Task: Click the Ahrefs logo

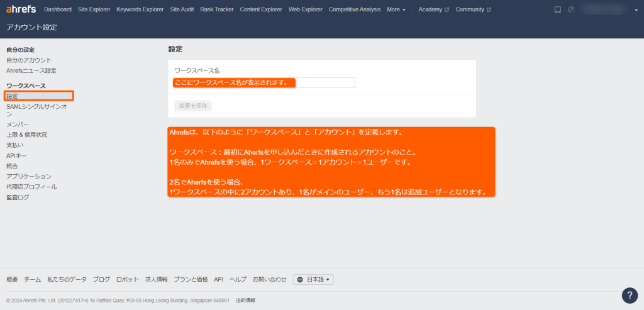Action: click(21, 9)
